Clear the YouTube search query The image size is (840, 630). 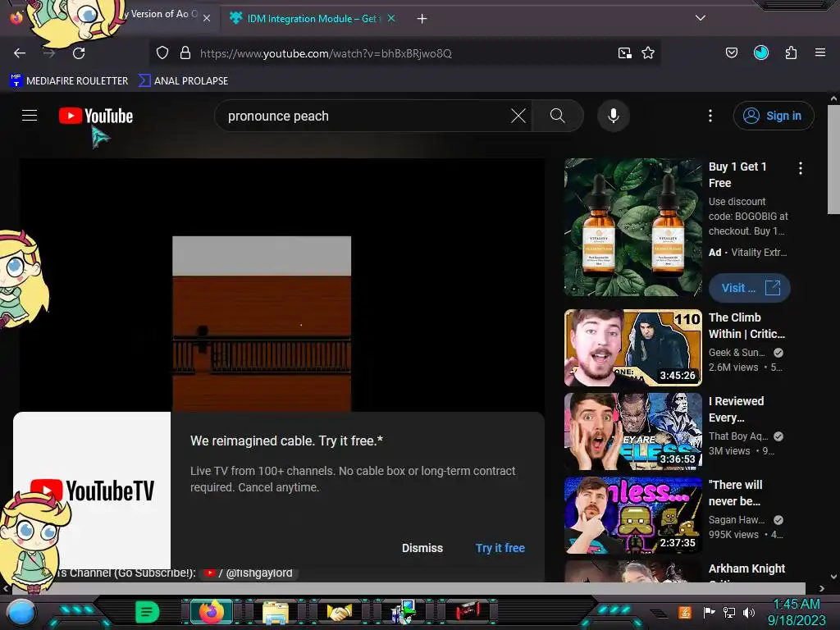point(518,116)
